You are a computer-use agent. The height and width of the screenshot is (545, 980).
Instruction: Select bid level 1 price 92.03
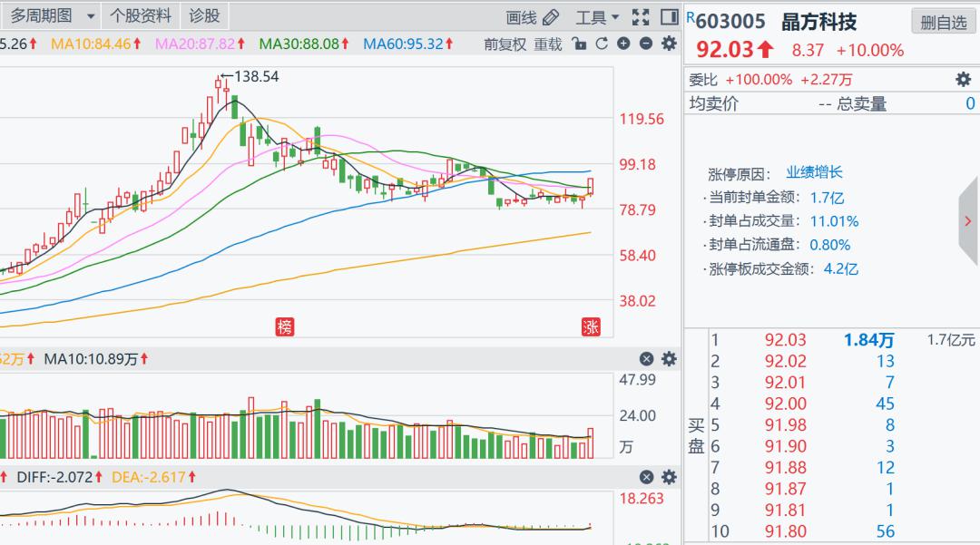(x=786, y=340)
